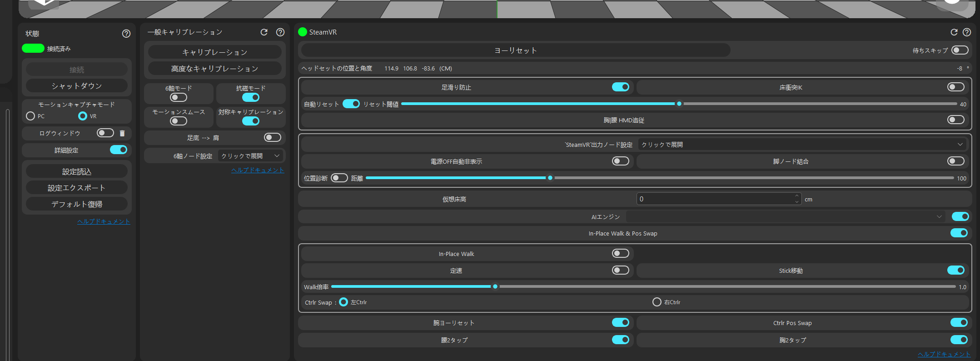This screenshot has height=361, width=980.
Task: Open ヘルプドキュメント link under 状態 panel
Action: click(104, 221)
